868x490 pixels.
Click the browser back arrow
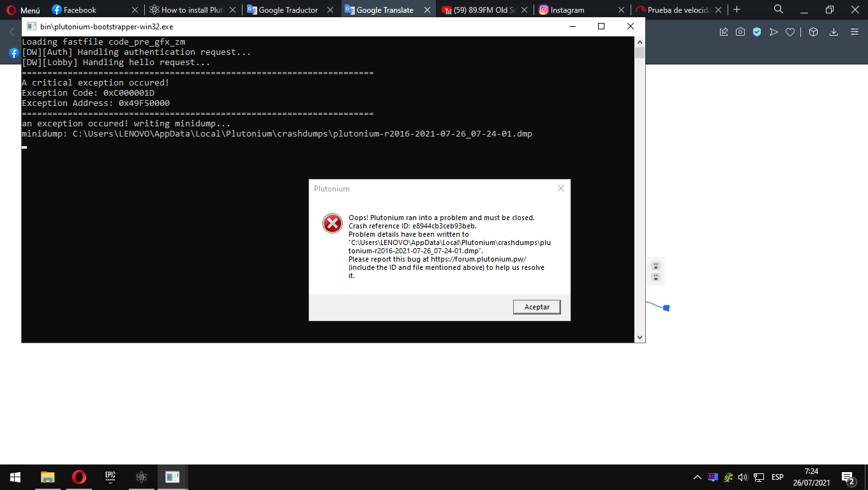tap(11, 31)
